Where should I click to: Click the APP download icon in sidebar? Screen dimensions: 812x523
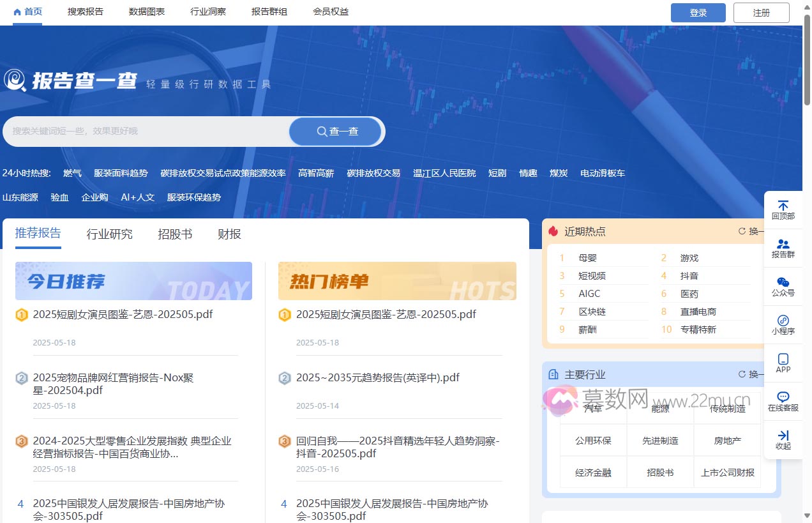click(x=783, y=363)
